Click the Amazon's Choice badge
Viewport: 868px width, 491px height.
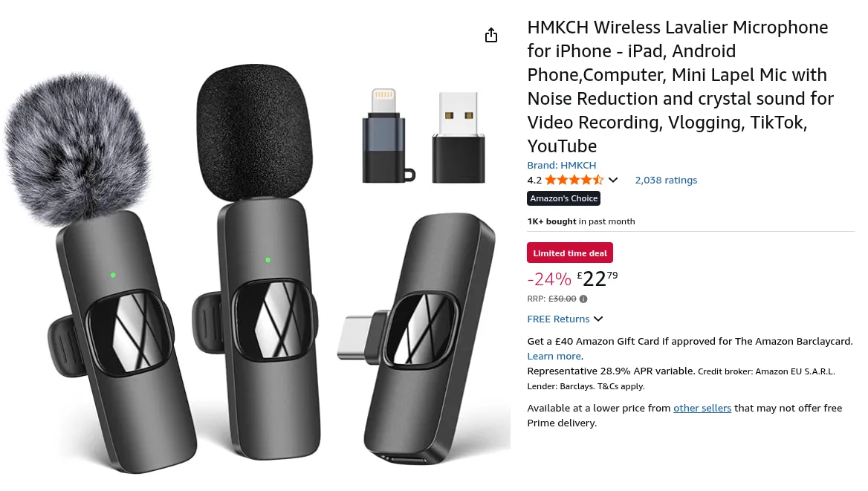pyautogui.click(x=563, y=198)
